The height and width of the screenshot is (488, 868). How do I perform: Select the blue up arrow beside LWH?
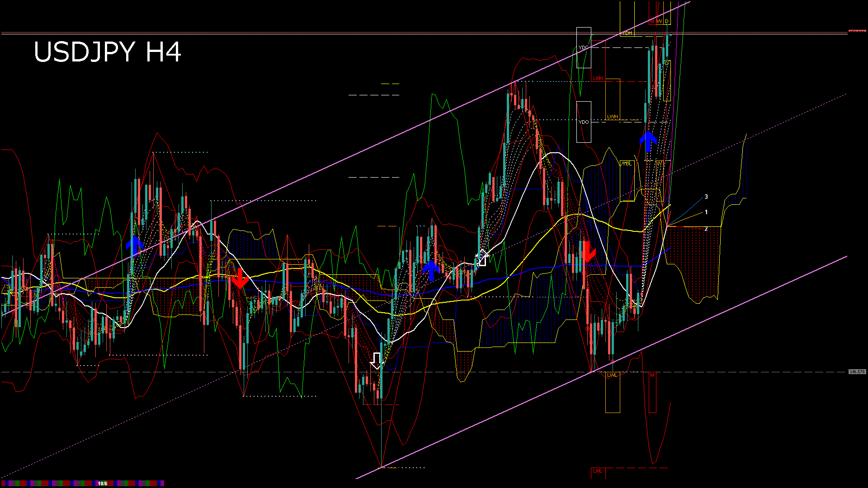pyautogui.click(x=648, y=141)
